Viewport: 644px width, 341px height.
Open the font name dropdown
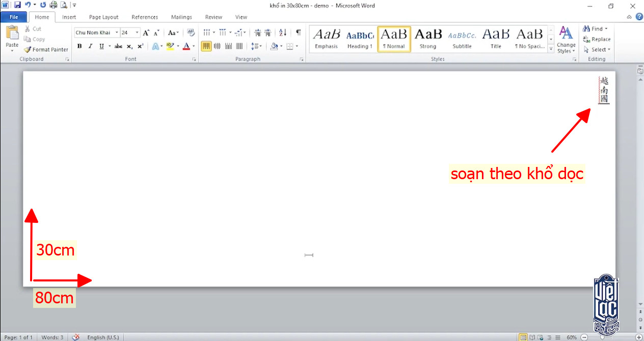tap(117, 33)
